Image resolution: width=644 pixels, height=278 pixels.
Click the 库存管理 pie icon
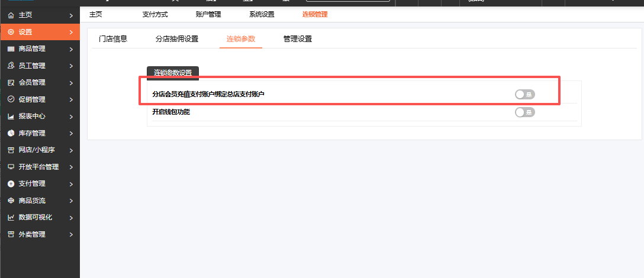click(x=11, y=133)
